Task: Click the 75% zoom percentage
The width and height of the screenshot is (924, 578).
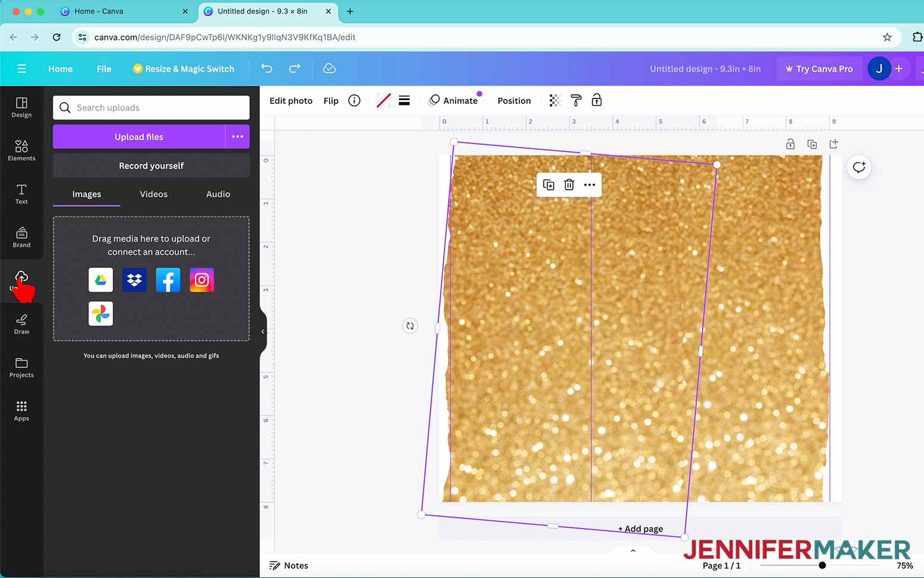Action: 904,565
